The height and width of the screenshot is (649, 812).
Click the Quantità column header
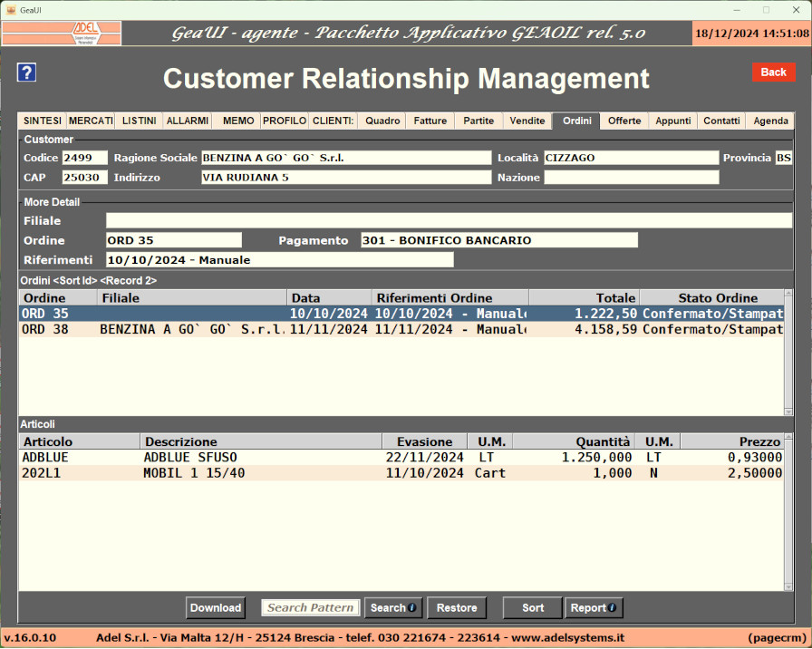pos(574,441)
